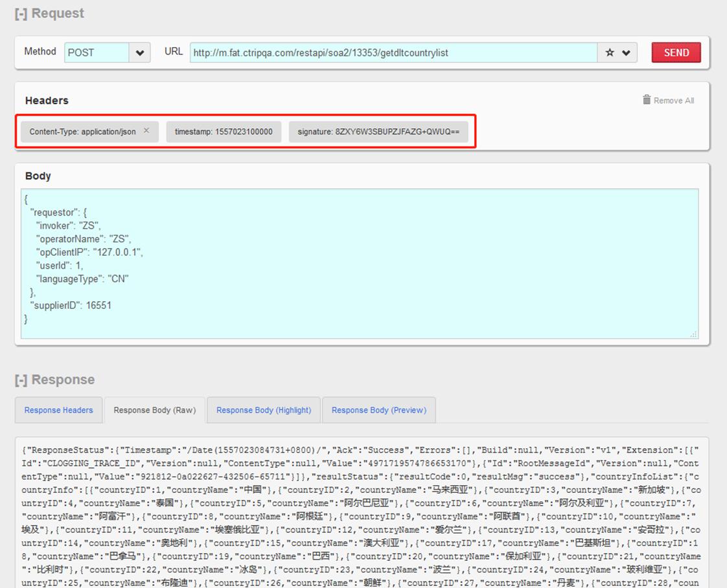Viewport: 727px width, 588px height.
Task: Click the Body text area resize handle
Action: [x=693, y=334]
